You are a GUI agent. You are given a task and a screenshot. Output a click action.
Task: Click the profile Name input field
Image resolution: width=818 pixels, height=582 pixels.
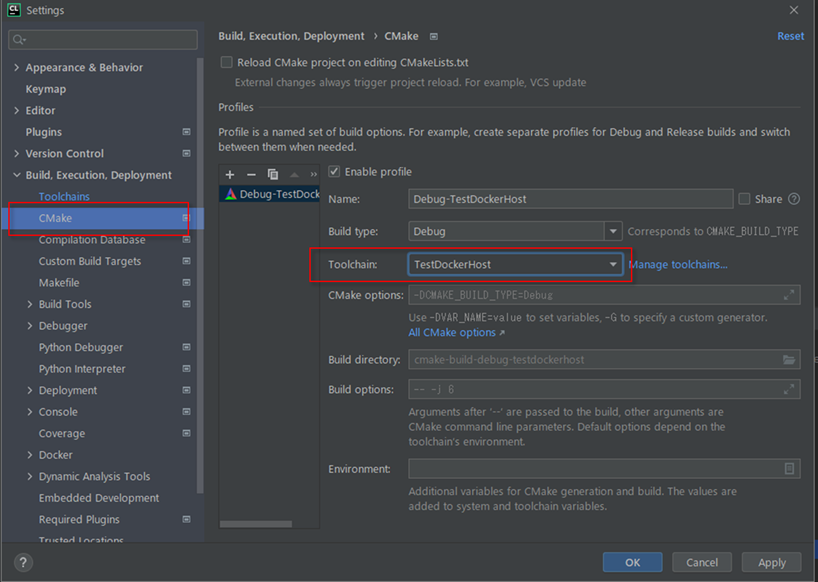[571, 199]
